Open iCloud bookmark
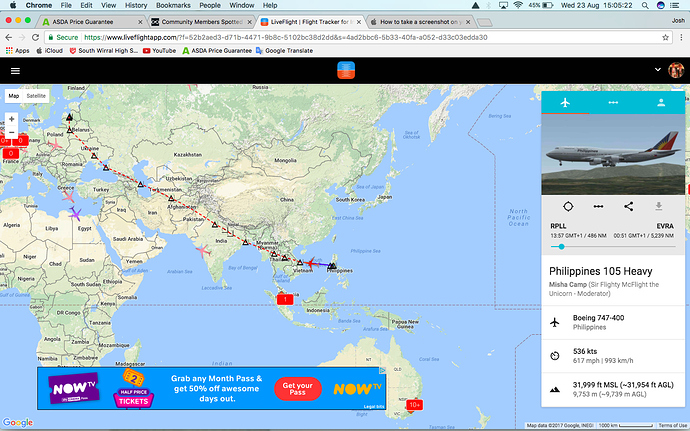The height and width of the screenshot is (431, 690). coord(49,51)
